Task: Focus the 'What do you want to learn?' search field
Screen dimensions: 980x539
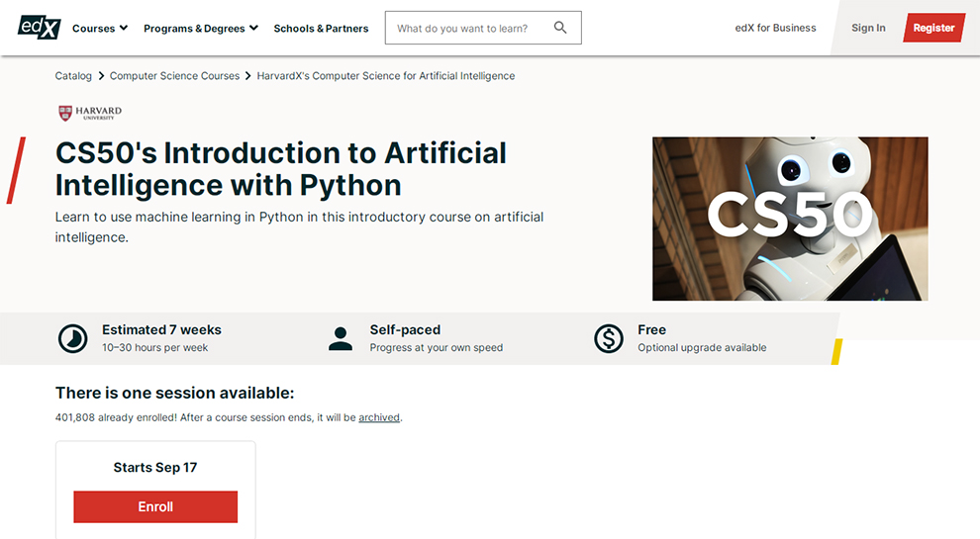Action: point(483,28)
